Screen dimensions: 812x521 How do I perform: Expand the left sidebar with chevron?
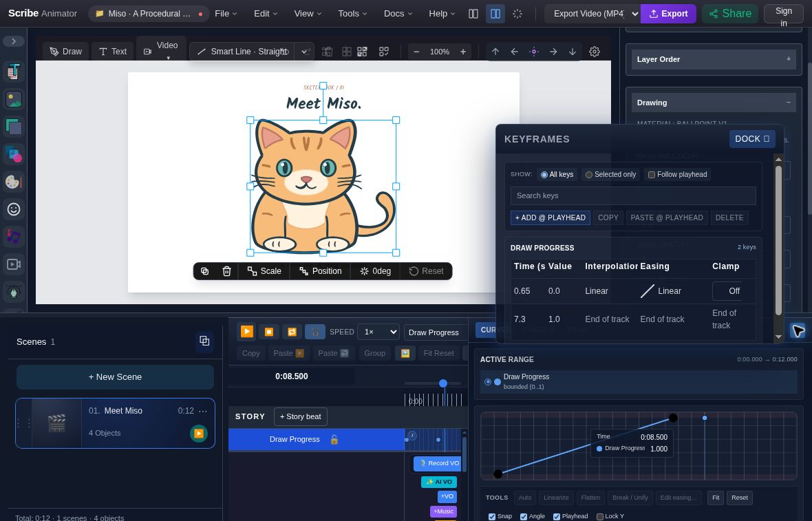point(14,41)
